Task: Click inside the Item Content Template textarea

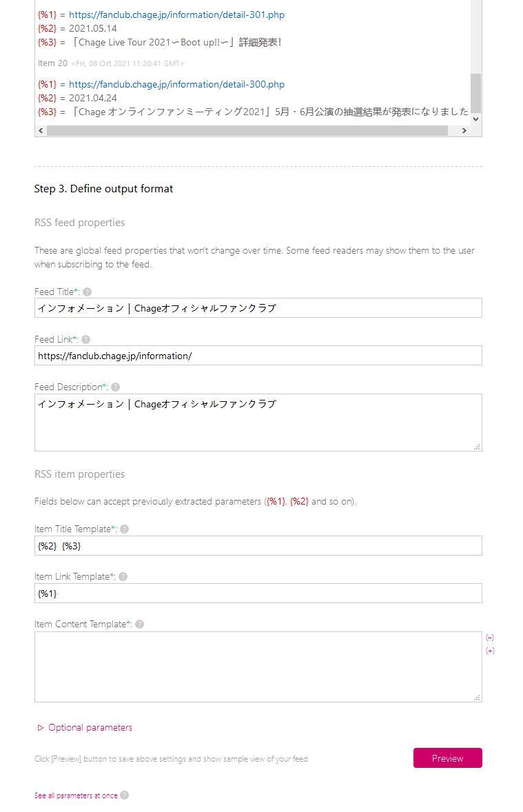Action: 258,667
